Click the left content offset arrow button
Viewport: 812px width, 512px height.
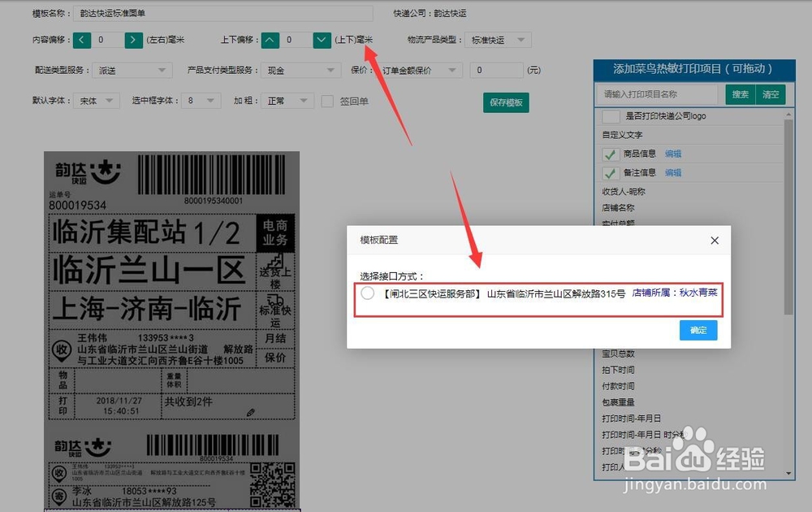point(82,40)
